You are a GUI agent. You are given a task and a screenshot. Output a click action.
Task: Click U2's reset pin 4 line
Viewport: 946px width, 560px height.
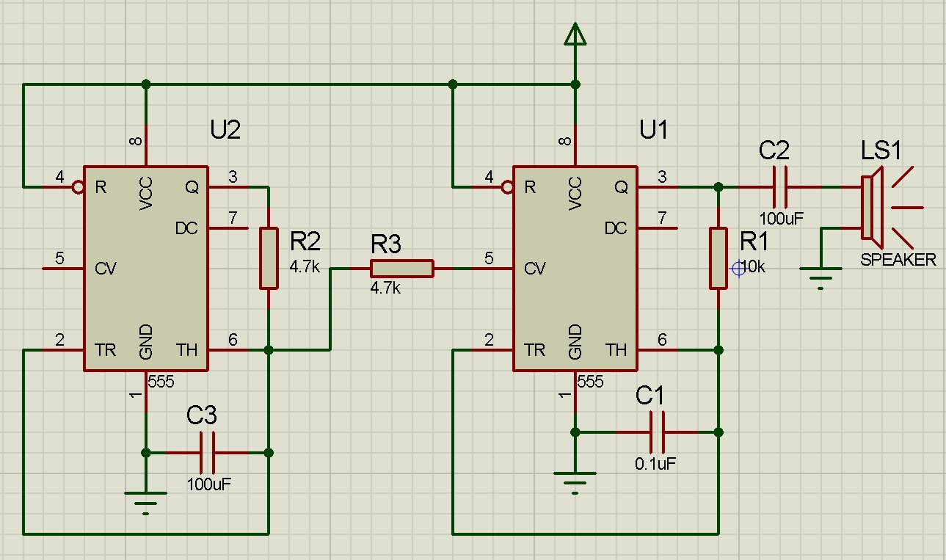58,187
